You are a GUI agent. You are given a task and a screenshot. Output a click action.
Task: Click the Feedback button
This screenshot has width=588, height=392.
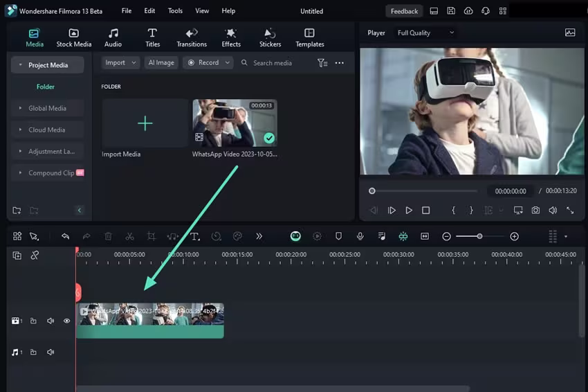tap(404, 11)
